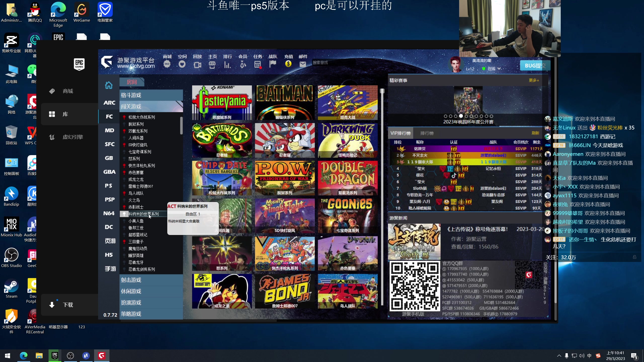644x362 pixels.
Task: Toggle the favorite marker beside 双截龙系列
Action: point(124,131)
